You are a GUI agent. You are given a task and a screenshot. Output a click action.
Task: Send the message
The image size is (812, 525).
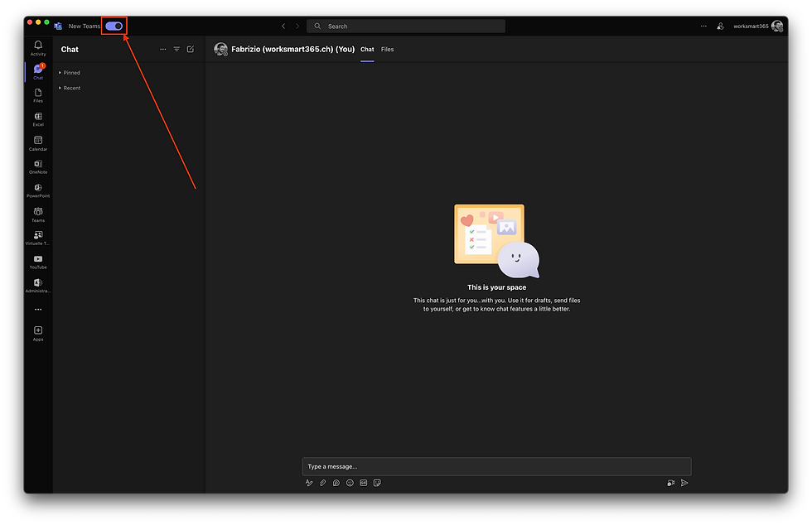coord(684,483)
